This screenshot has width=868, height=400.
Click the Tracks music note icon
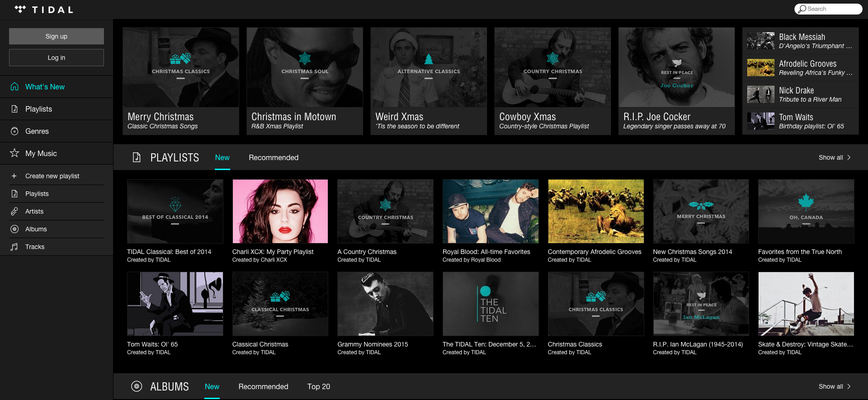15,247
